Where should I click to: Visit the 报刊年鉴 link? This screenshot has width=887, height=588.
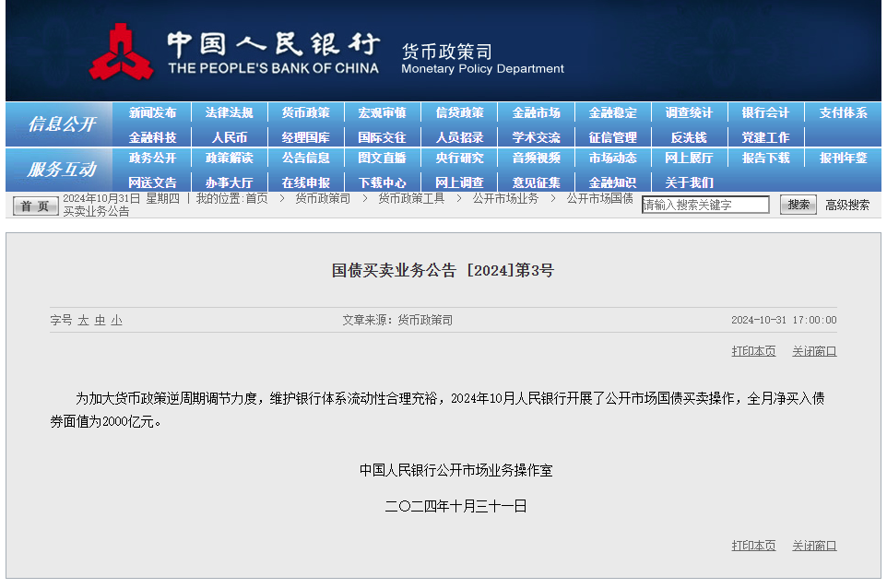click(x=843, y=158)
